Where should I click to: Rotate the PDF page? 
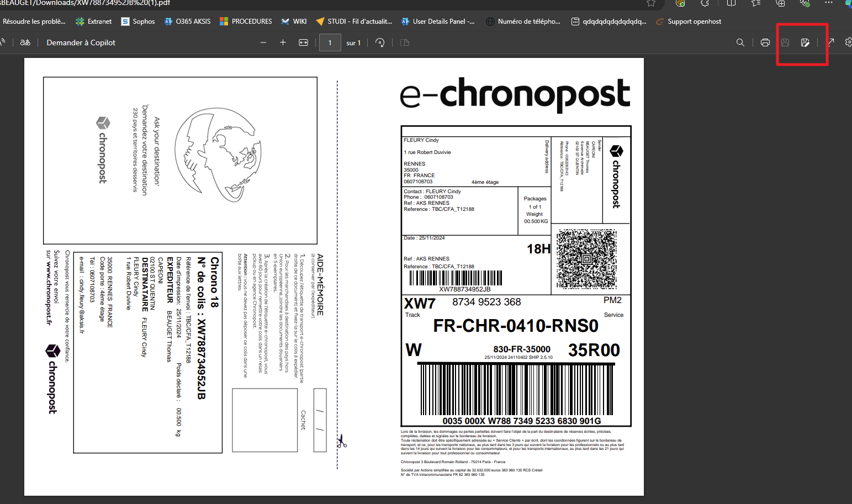(x=380, y=43)
